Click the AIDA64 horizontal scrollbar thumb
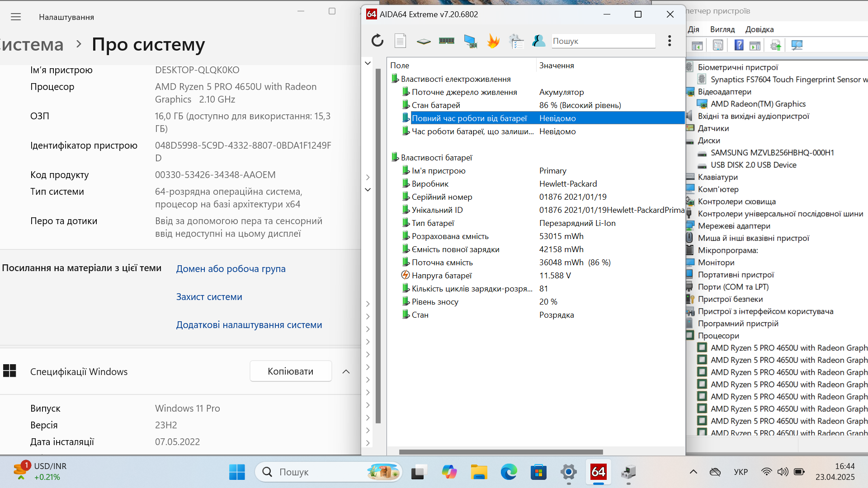This screenshot has width=868, height=488. coord(501,452)
